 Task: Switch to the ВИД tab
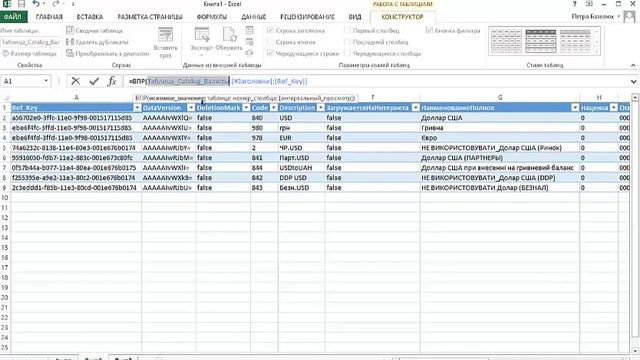coord(355,17)
